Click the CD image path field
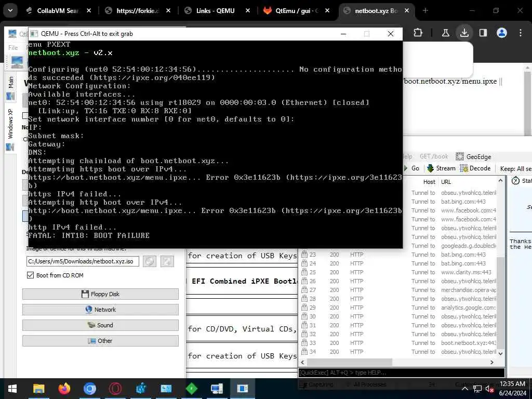Screen dimensions: 532x399 coord(83,261)
